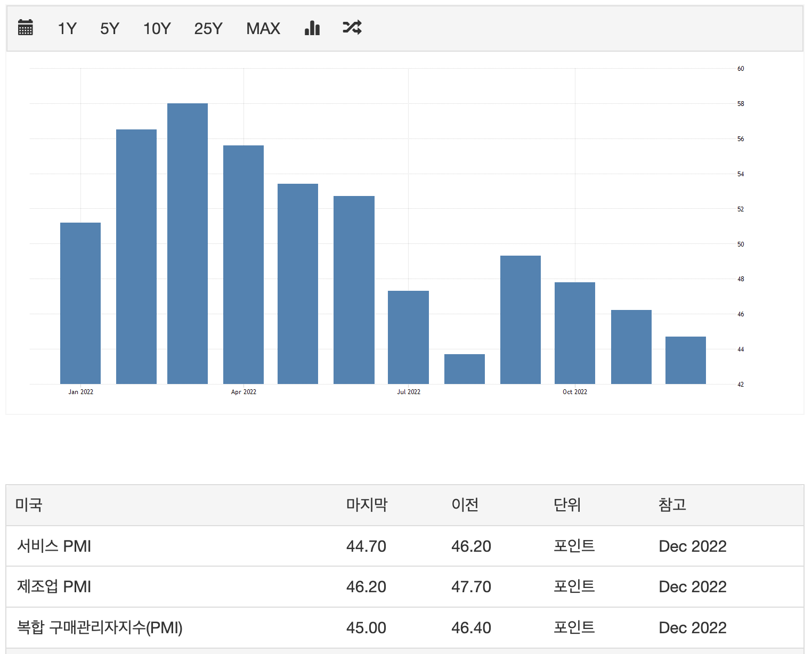Click the October 2022 bar
The image size is (812, 654).
coord(575,333)
